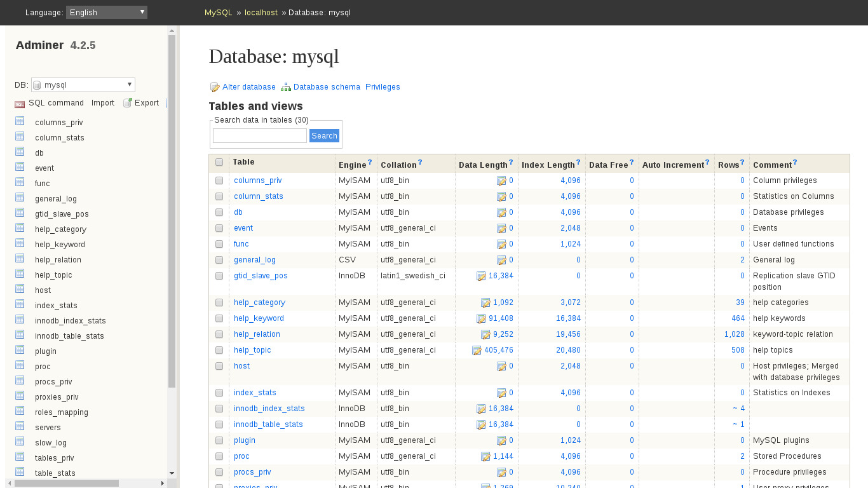This screenshot has width=868, height=488.
Task: Click the SQL command icon in sidebar
Action: [20, 104]
